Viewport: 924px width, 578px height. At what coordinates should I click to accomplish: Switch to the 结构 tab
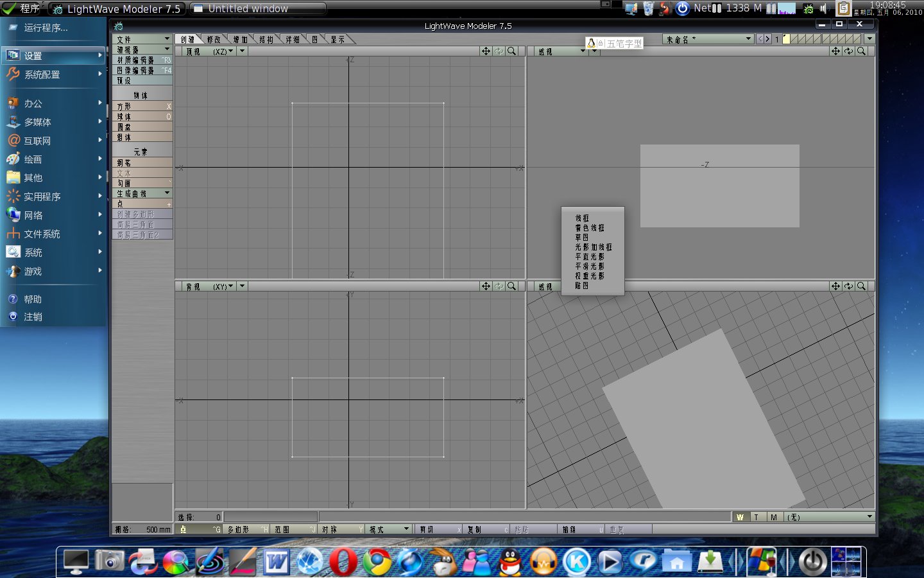[266, 39]
